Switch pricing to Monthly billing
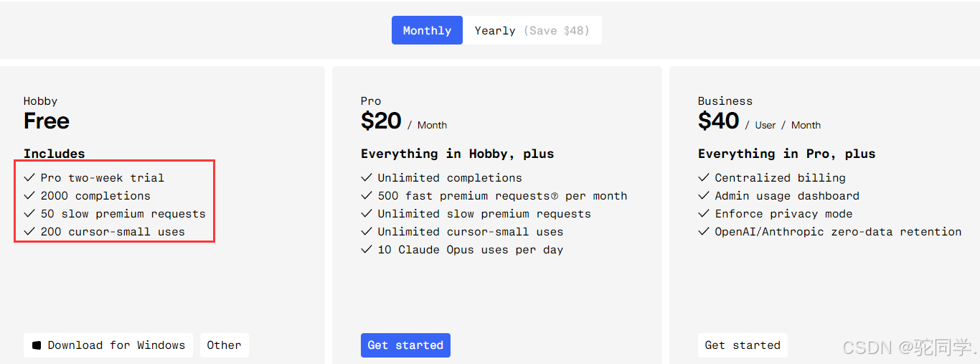980x364 pixels. [427, 30]
